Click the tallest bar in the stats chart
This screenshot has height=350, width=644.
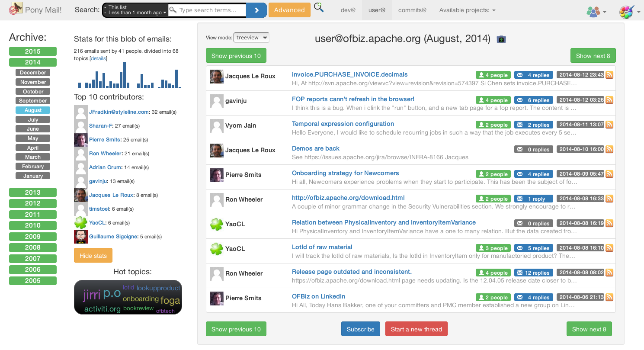pos(125,75)
